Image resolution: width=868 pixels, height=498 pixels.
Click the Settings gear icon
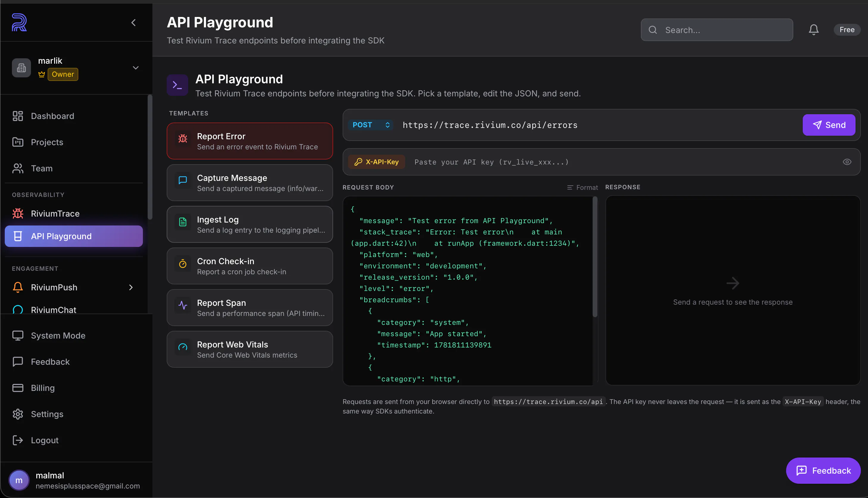(x=18, y=414)
